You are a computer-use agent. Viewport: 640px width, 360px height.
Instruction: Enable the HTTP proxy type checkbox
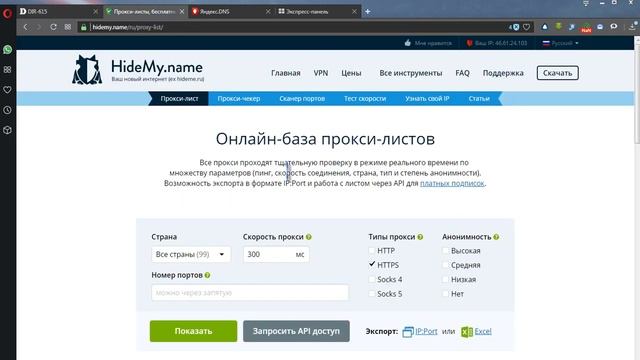[371, 250]
